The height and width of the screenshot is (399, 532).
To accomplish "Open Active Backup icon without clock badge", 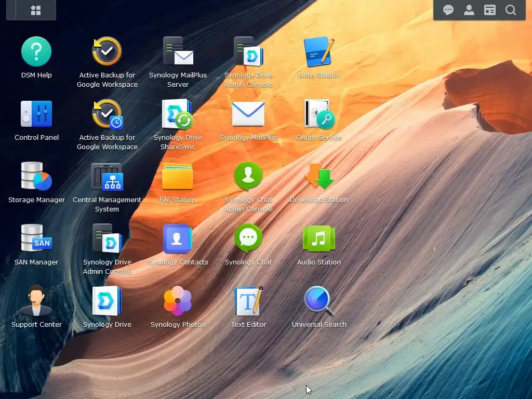I will click(x=107, y=51).
